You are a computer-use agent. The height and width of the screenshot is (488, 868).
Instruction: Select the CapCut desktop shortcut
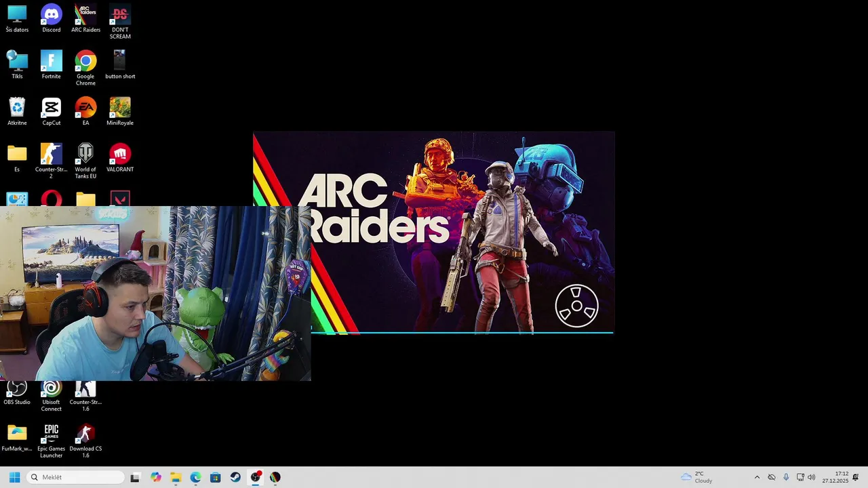click(52, 112)
